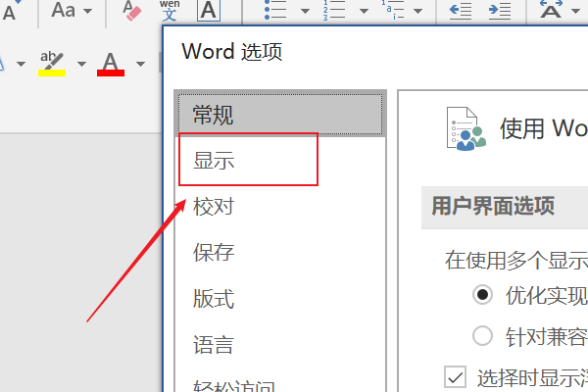Open the Text Effects dropdown arrow

coord(21,64)
